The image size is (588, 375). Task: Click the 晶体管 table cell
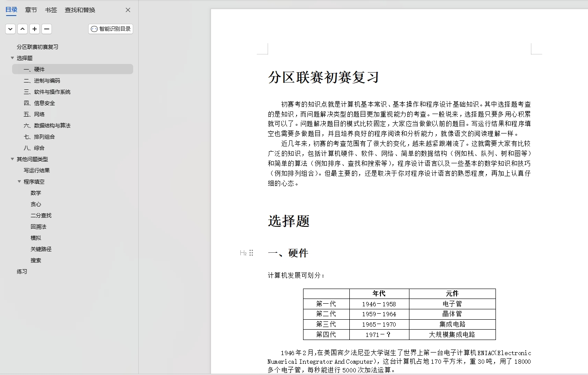[452, 314]
